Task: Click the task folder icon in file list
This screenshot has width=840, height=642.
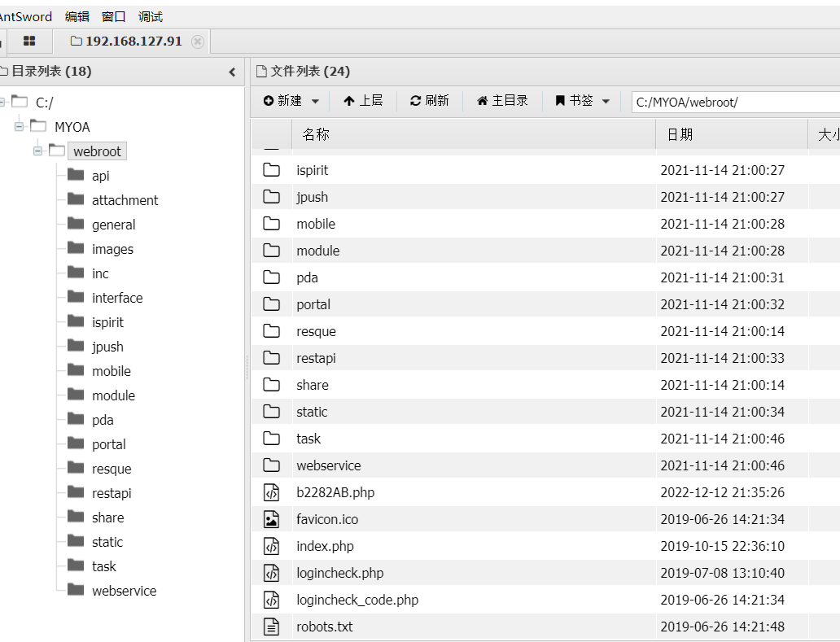Action: pyautogui.click(x=272, y=439)
